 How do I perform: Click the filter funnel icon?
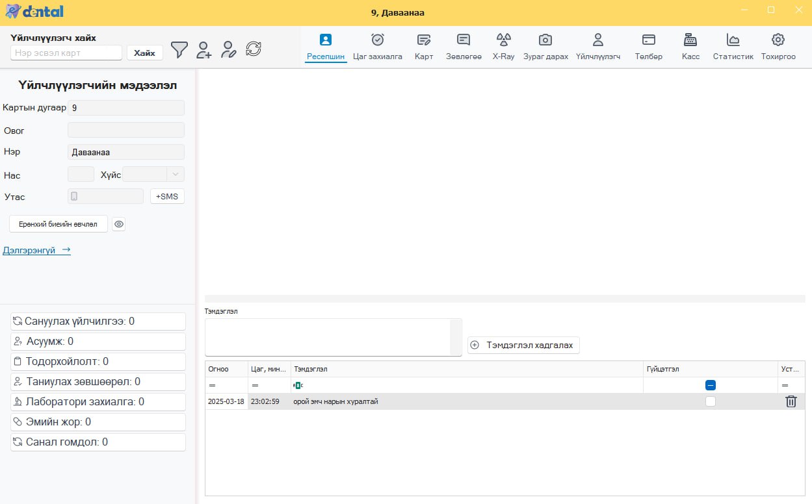pos(179,49)
